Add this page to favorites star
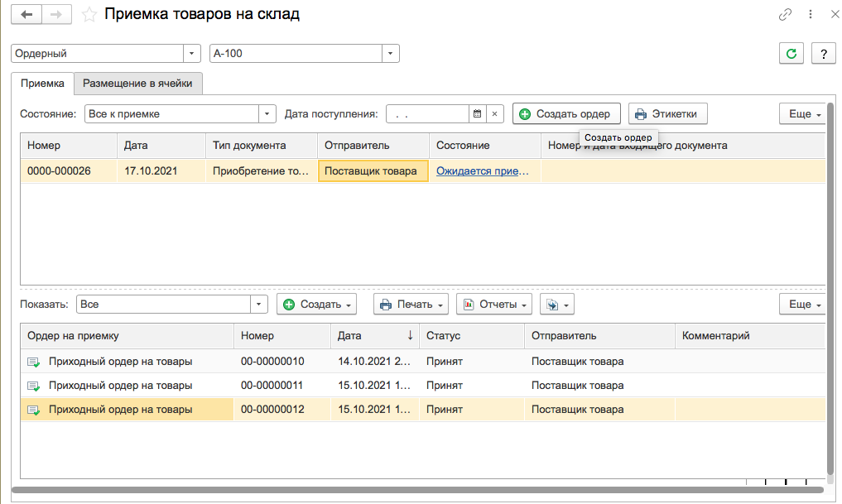842x504 pixels. (89, 15)
